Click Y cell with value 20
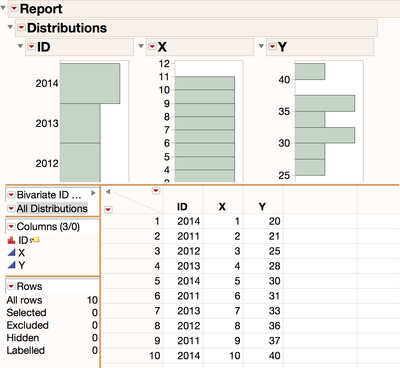Viewport: 400px width, 368px height. tap(274, 221)
